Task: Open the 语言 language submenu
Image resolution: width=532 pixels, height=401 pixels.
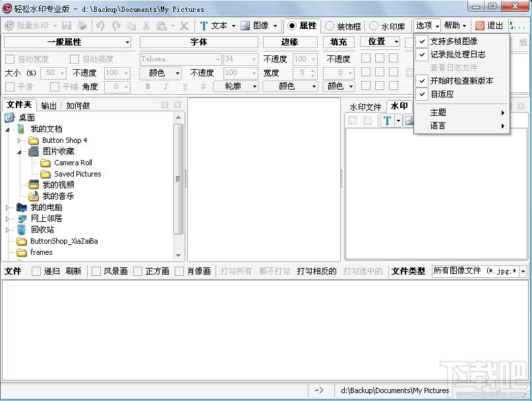Action: tap(461, 126)
